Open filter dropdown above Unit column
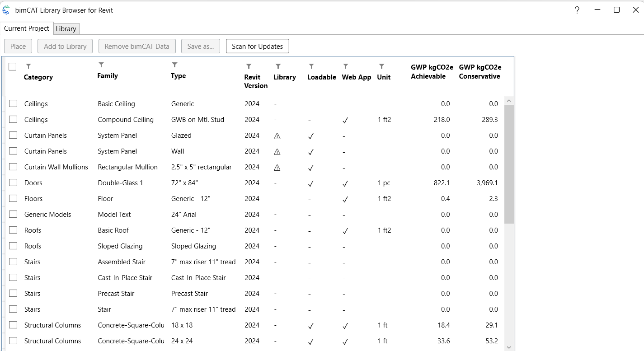Image resolution: width=644 pixels, height=351 pixels. pyautogui.click(x=381, y=66)
